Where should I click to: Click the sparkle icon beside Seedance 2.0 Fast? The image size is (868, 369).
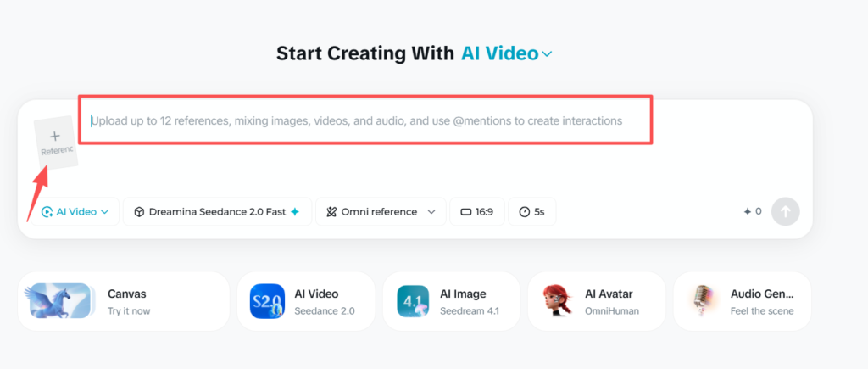295,212
